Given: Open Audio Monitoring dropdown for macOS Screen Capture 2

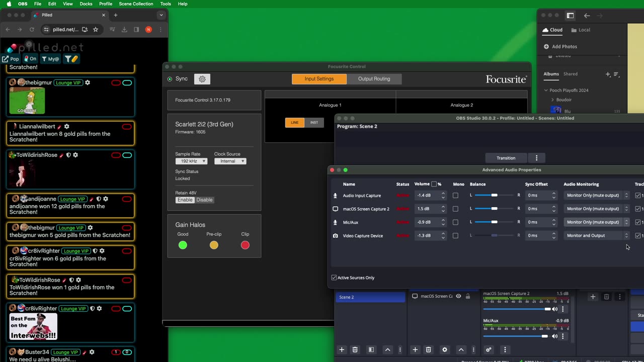Looking at the screenshot, I should point(597,209).
